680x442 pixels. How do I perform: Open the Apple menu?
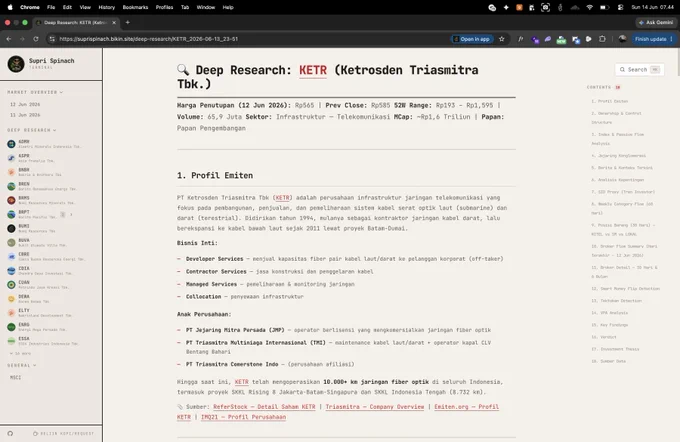10,7
